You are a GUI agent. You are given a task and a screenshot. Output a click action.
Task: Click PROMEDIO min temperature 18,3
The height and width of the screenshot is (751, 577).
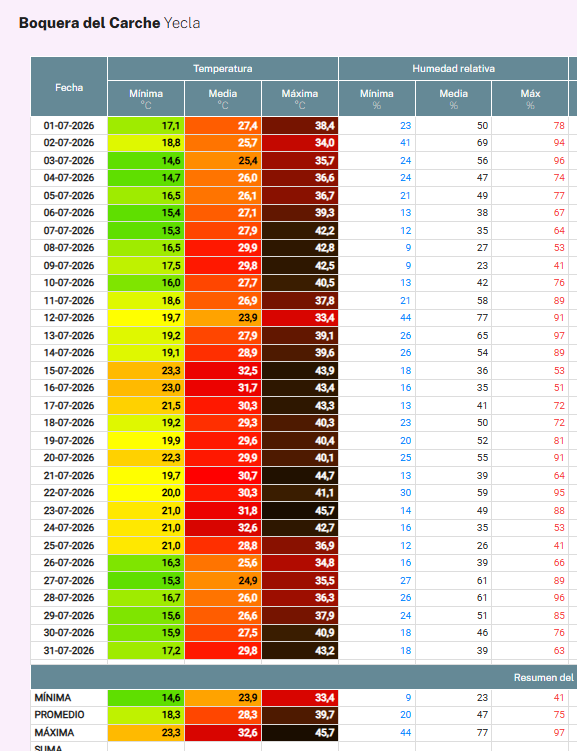[146, 715]
